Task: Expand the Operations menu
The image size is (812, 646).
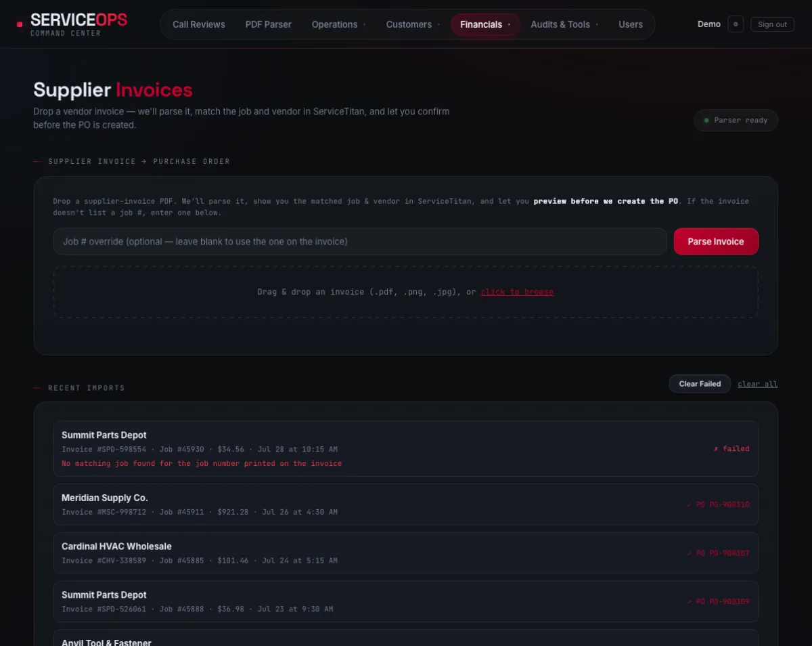Action: coord(338,24)
